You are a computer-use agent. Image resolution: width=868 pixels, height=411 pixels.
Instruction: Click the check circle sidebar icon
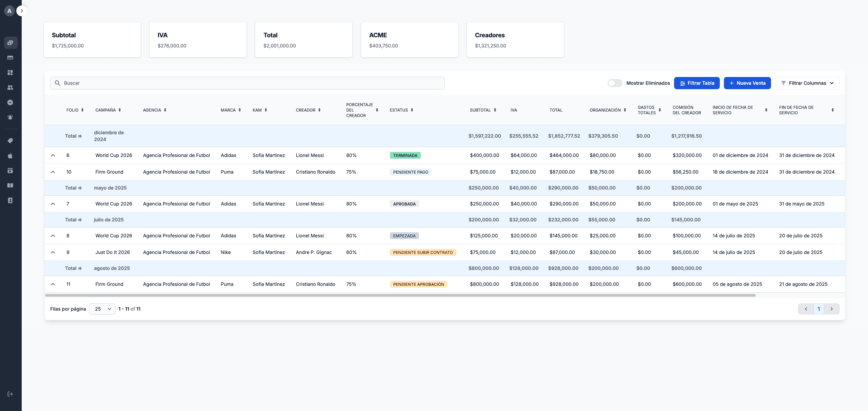click(10, 102)
